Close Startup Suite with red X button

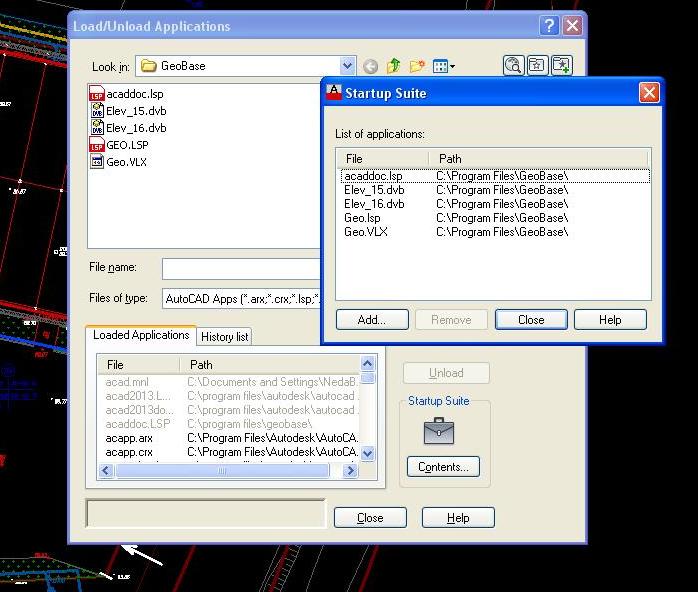click(649, 93)
